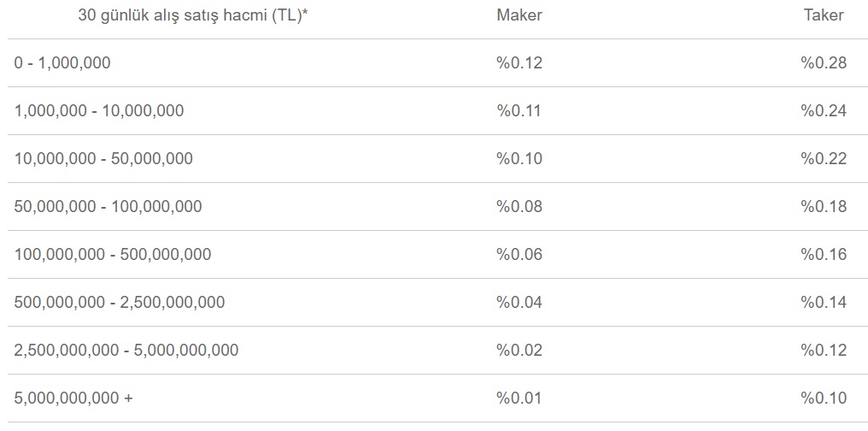Image resolution: width=868 pixels, height=431 pixels.
Task: Select the 1,000,000 - 10,000,000 volume tier
Action: click(x=99, y=110)
